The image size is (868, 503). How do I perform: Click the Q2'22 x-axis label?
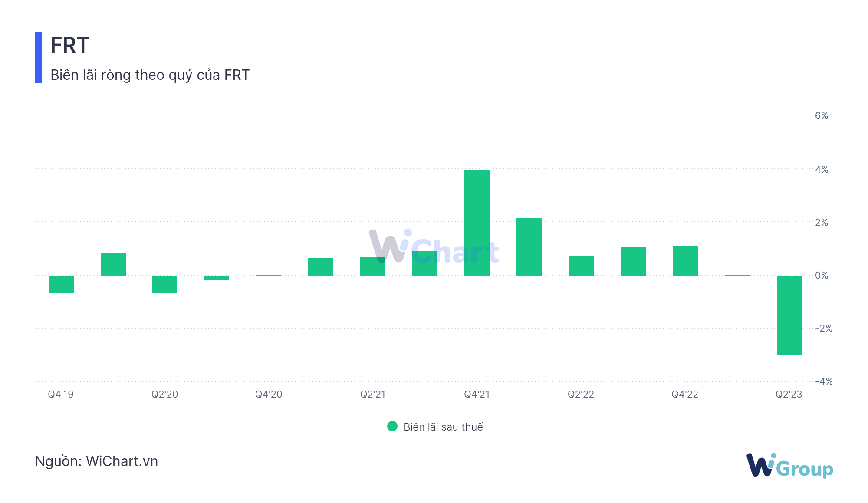pos(581,394)
